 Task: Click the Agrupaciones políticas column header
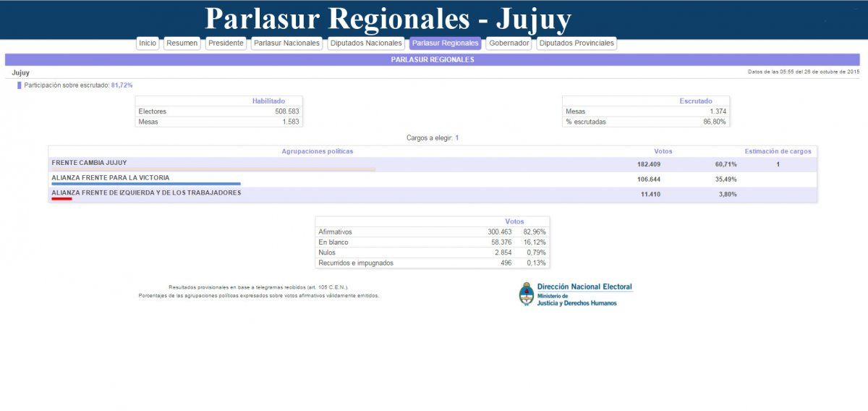[x=317, y=151]
